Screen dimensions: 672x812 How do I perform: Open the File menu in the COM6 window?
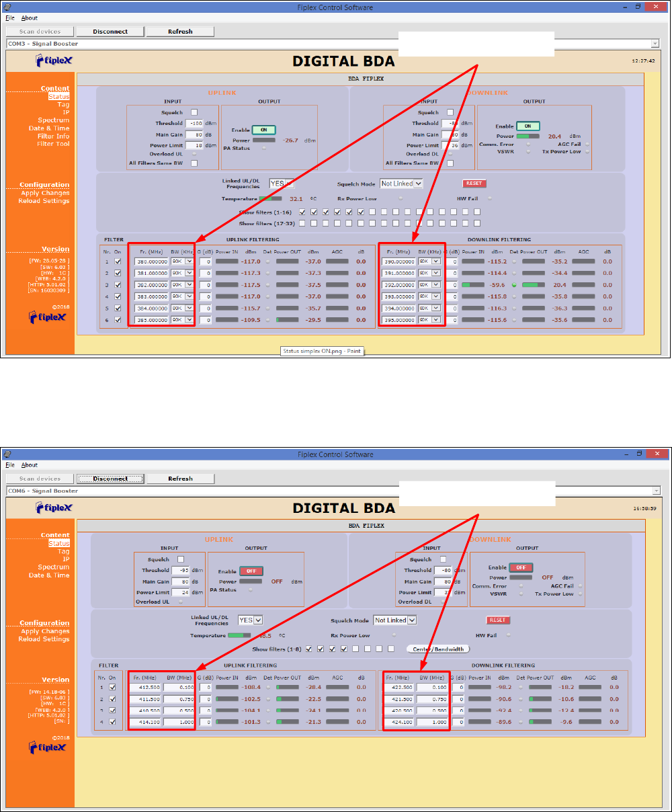coord(10,465)
